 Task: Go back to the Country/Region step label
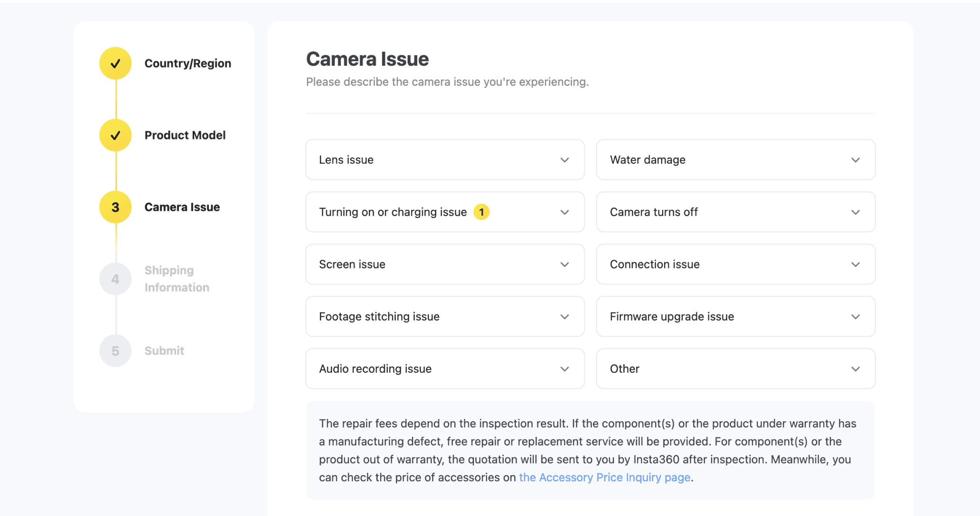(x=188, y=63)
